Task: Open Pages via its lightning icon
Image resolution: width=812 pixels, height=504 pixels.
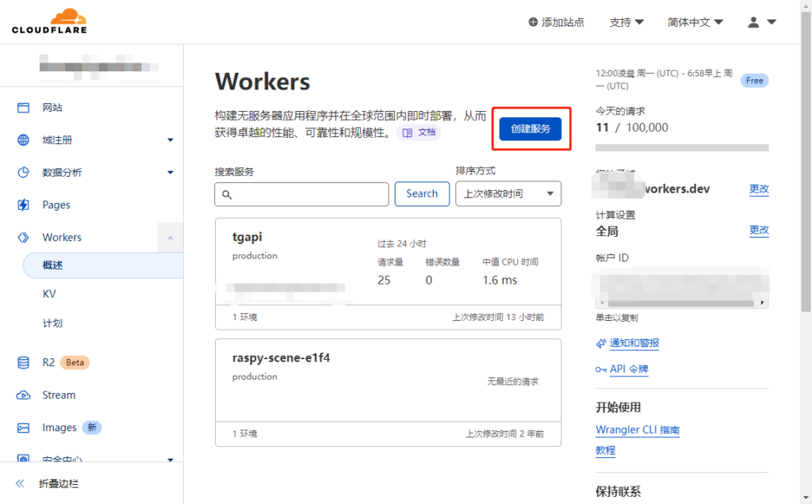Action: [24, 205]
